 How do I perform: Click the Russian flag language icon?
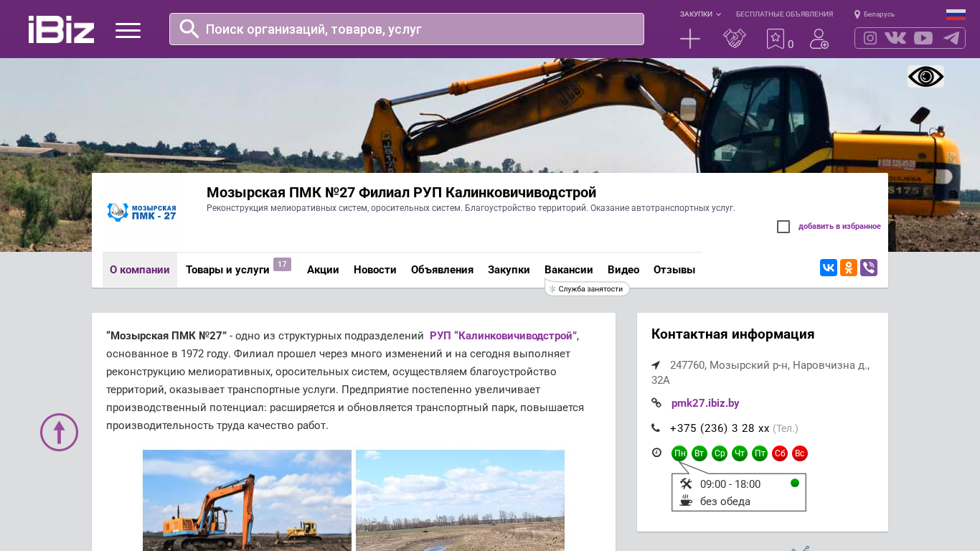[x=956, y=14]
